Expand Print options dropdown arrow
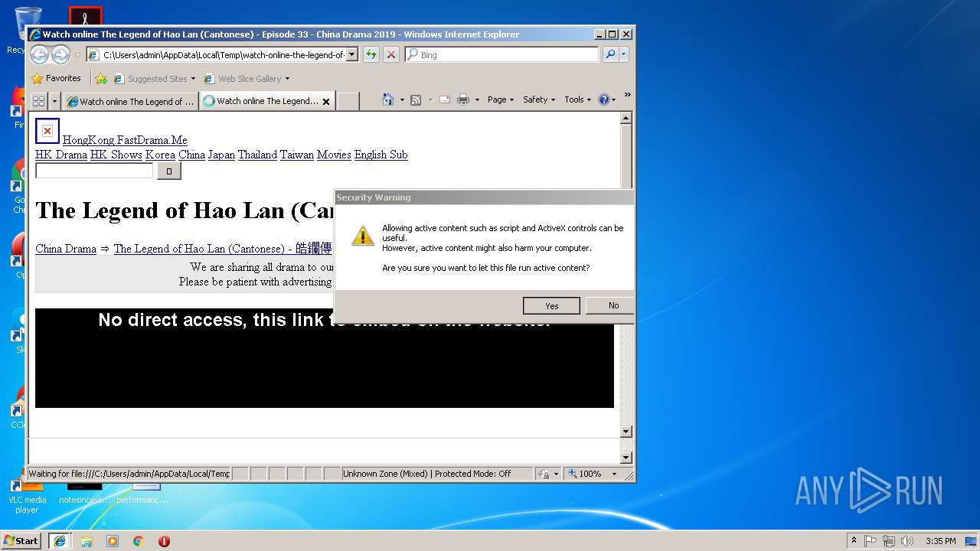 click(x=477, y=99)
